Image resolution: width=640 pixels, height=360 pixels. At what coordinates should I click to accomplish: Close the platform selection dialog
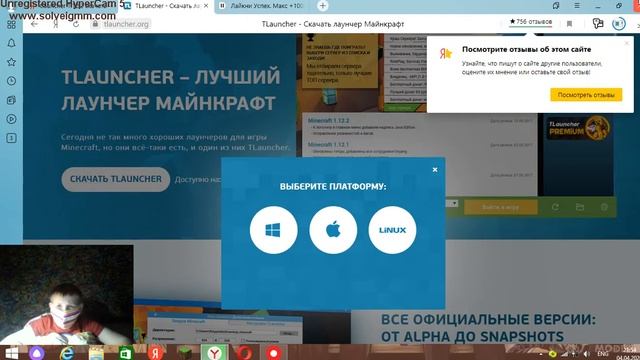pyautogui.click(x=435, y=169)
